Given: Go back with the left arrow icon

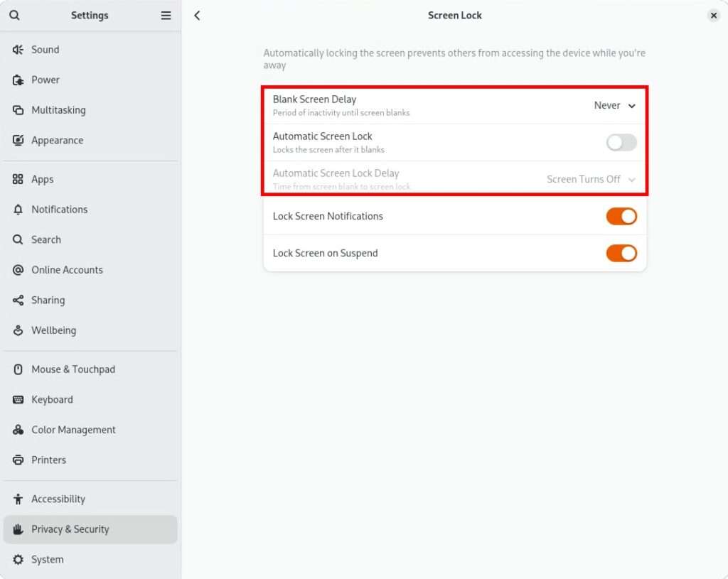Looking at the screenshot, I should 197,16.
